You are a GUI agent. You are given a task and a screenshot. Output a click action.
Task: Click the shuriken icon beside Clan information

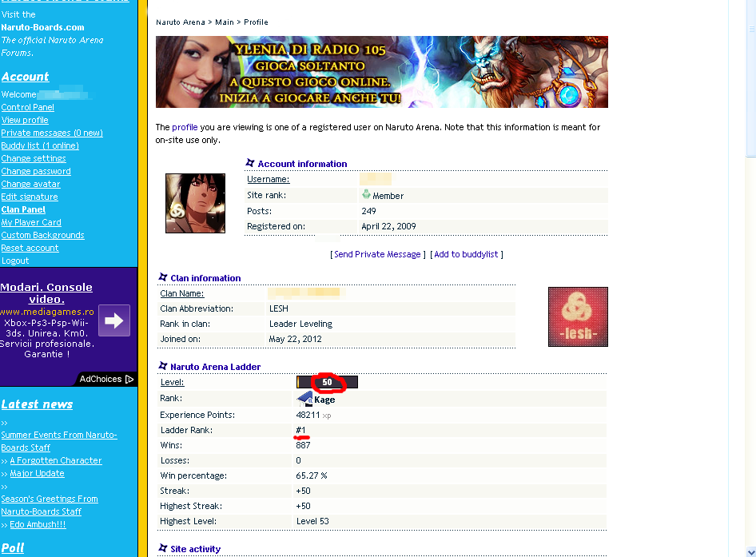point(163,277)
